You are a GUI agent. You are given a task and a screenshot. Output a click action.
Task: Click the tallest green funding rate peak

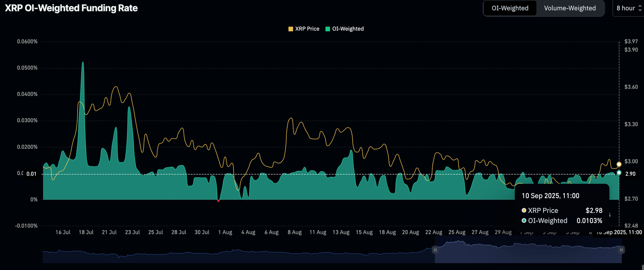click(83, 63)
